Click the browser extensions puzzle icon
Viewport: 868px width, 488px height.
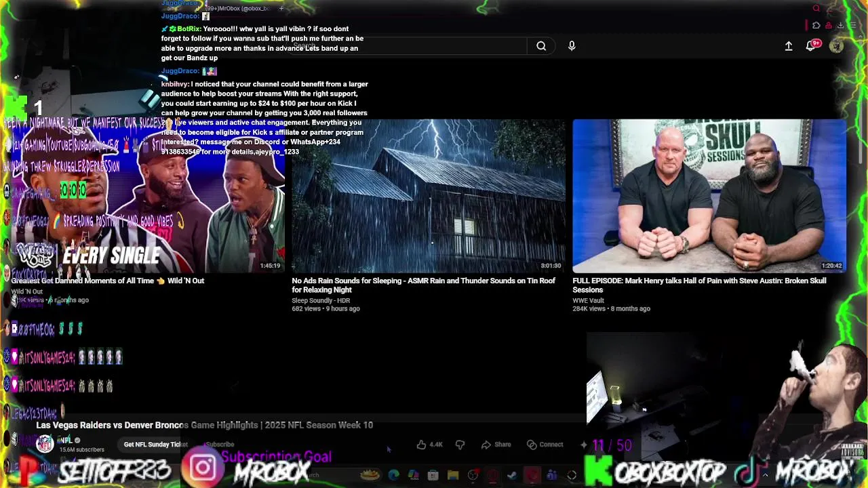tap(816, 25)
